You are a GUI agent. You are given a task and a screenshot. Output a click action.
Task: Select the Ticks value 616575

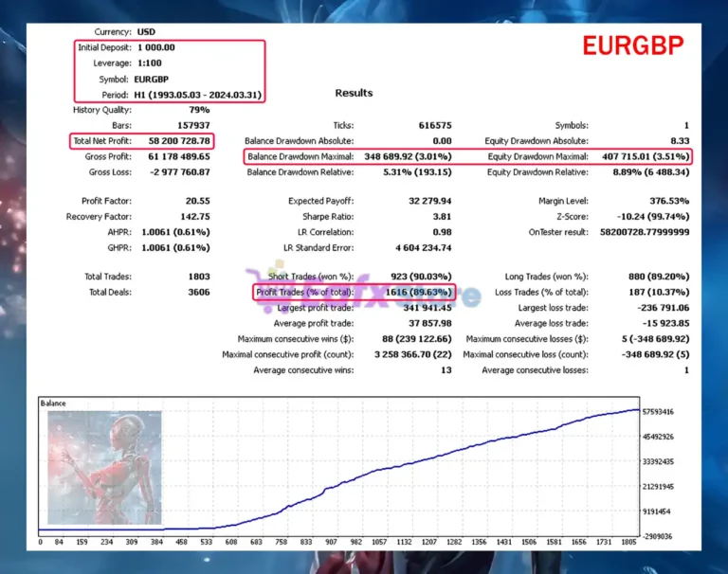[x=435, y=125]
